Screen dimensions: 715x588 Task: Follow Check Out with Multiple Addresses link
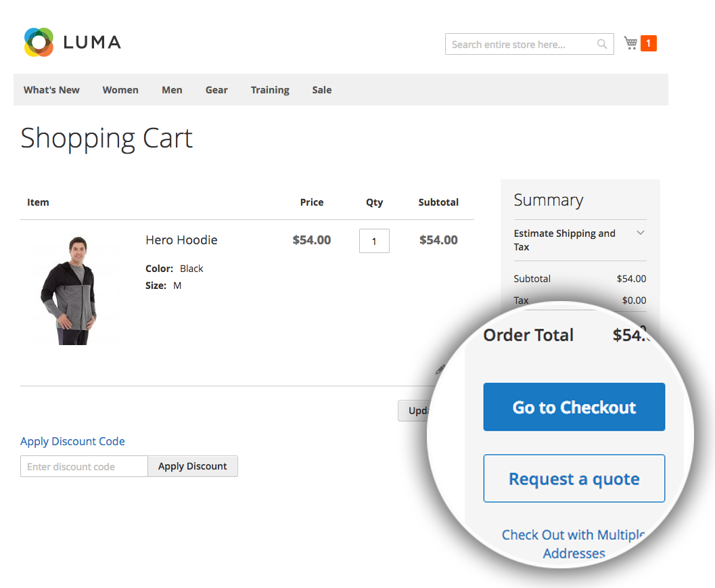(574, 544)
